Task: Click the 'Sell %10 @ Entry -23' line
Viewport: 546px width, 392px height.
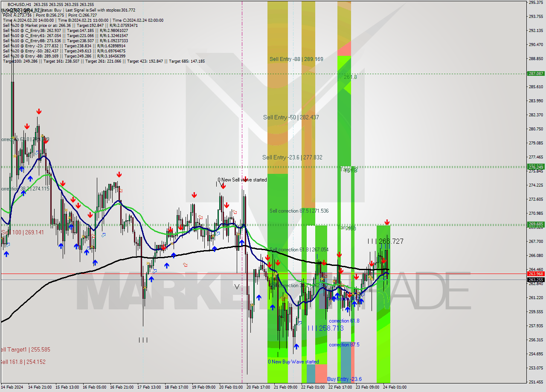Action: pyautogui.click(x=64, y=46)
